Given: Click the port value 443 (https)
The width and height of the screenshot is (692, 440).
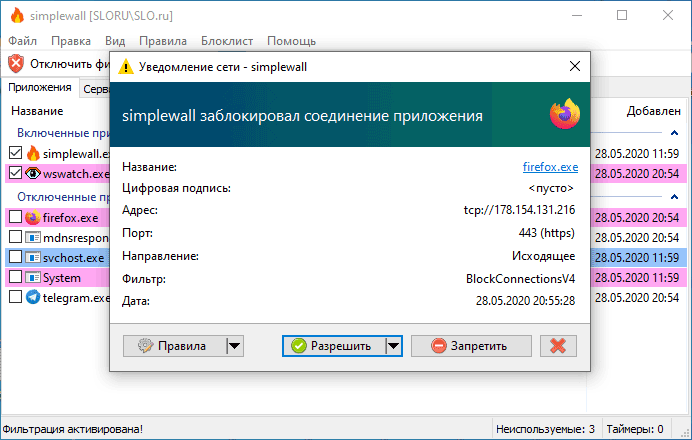Looking at the screenshot, I should pos(547,233).
